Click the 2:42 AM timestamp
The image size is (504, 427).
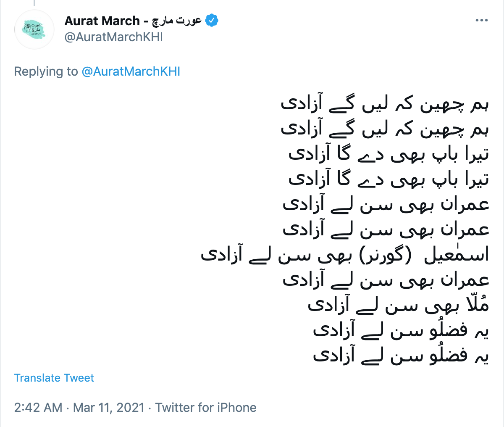click(x=38, y=407)
